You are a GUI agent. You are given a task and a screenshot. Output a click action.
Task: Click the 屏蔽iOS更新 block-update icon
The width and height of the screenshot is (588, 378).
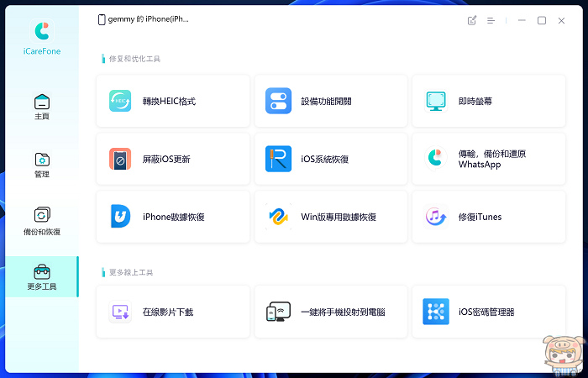(x=120, y=159)
